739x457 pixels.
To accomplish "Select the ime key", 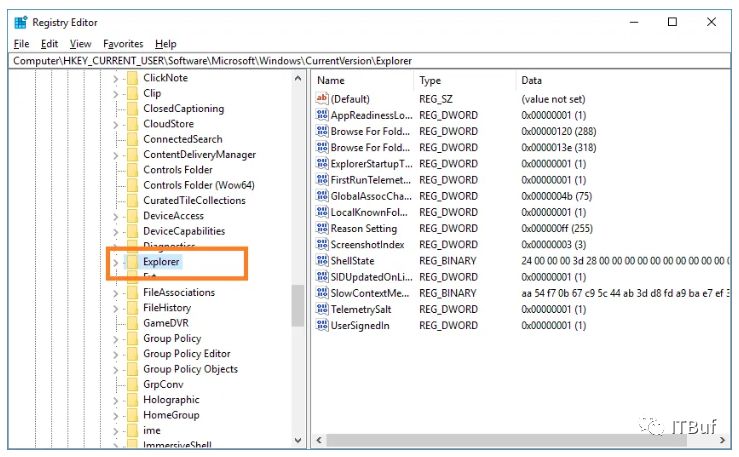I will click(152, 431).
